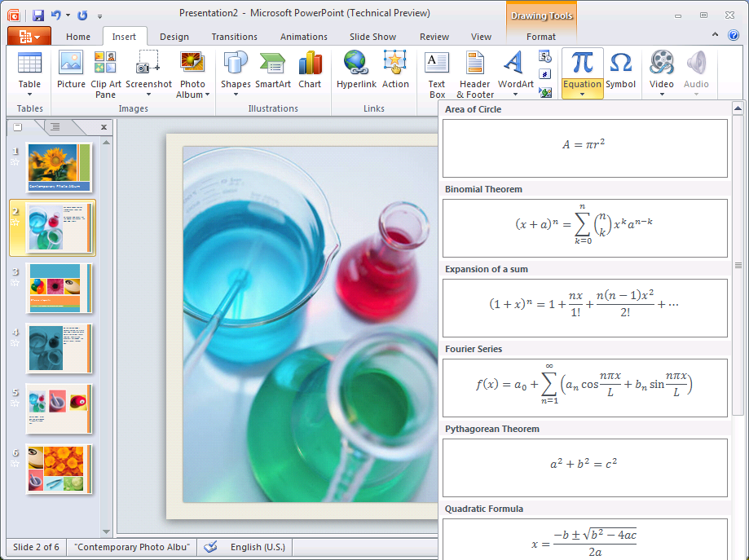Expand the Equation dropdown arrow
The height and width of the screenshot is (560, 749).
(582, 94)
